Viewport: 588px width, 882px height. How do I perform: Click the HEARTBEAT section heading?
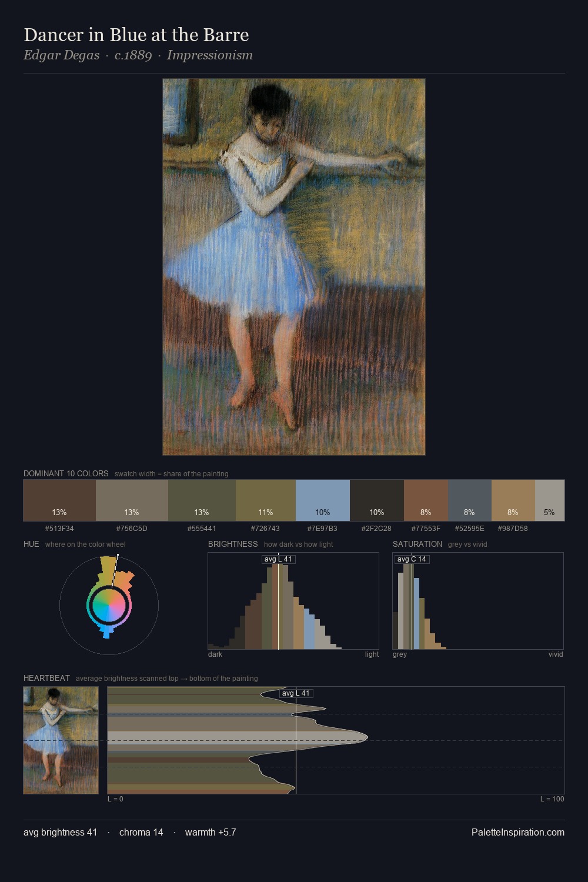click(46, 678)
